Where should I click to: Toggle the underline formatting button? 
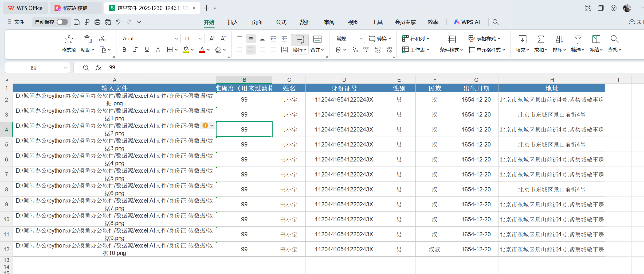click(x=147, y=50)
